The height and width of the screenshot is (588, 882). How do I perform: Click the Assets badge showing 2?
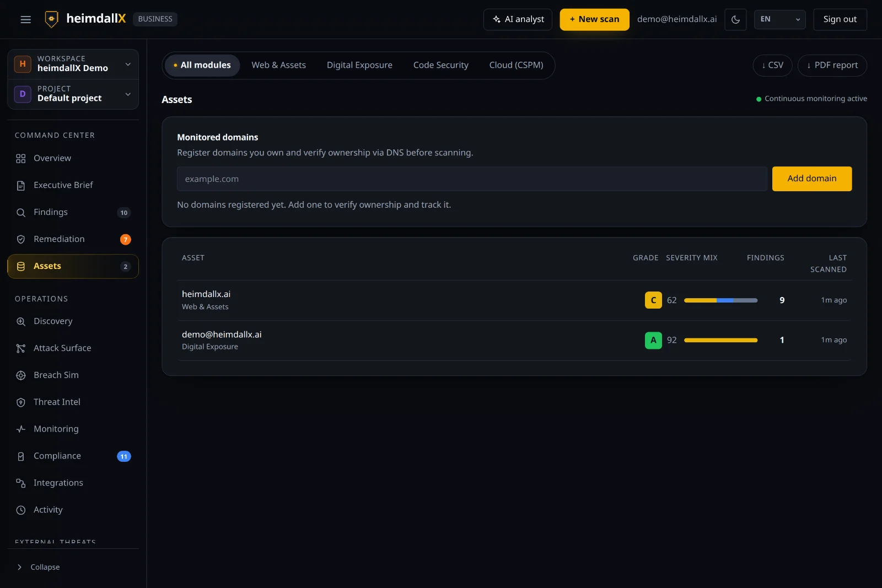126,267
